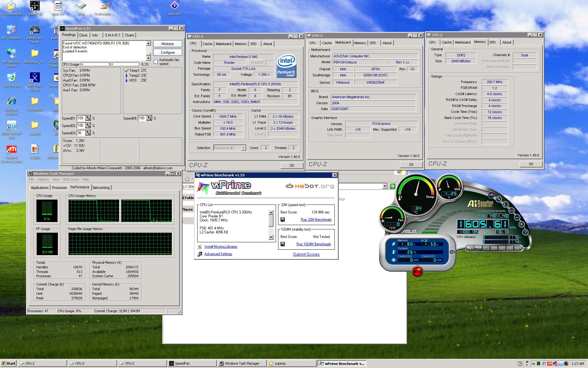The height and width of the screenshot is (368, 588).
Task: Click the save icon beside Run 1024M Benchmark
Action: [x=283, y=244]
